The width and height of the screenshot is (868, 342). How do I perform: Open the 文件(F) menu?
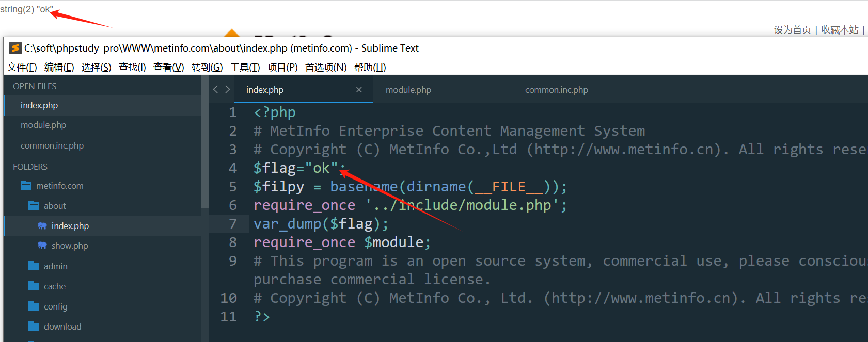[x=22, y=68]
